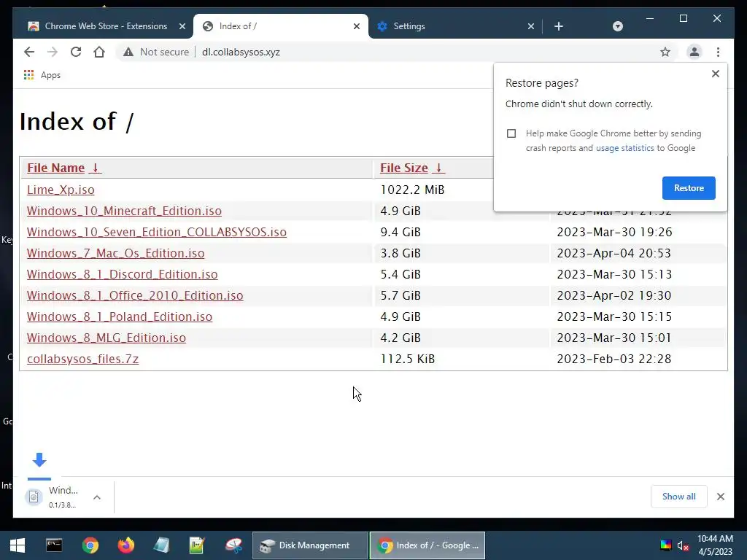Open the Snipping Tool taskbar icon
The height and width of the screenshot is (560, 747).
(x=233, y=545)
